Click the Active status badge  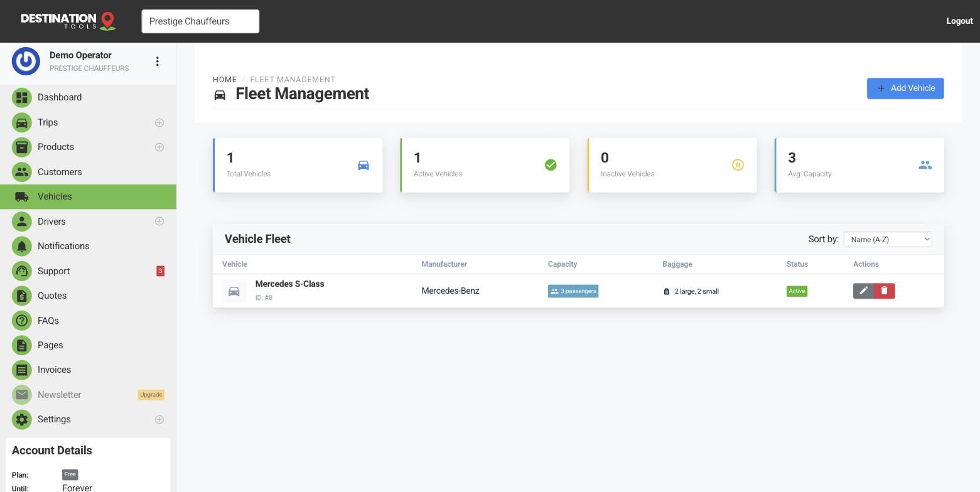pyautogui.click(x=797, y=291)
